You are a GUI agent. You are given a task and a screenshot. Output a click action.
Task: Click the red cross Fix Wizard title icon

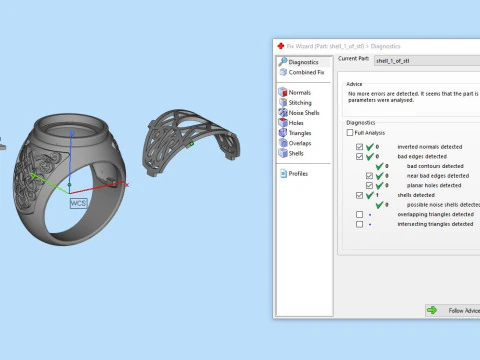coord(281,46)
